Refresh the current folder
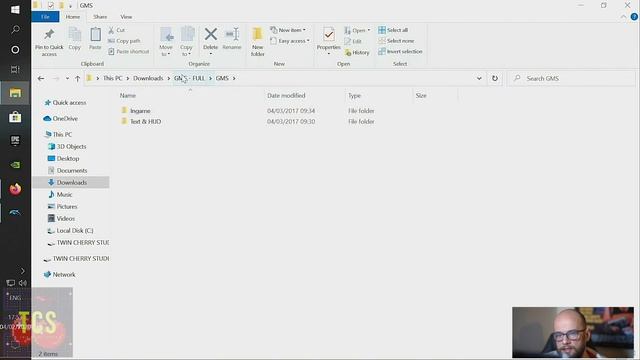The height and width of the screenshot is (360, 640). [x=495, y=78]
